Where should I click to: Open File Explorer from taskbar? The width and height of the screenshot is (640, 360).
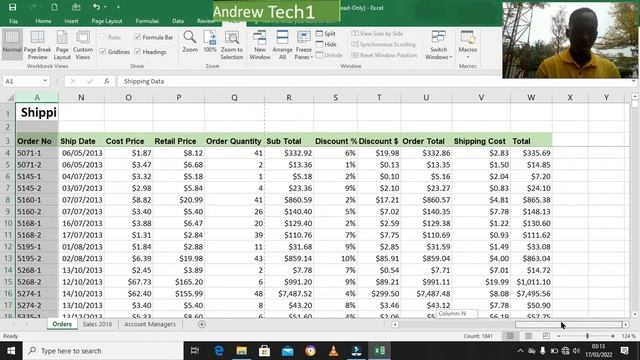click(242, 351)
